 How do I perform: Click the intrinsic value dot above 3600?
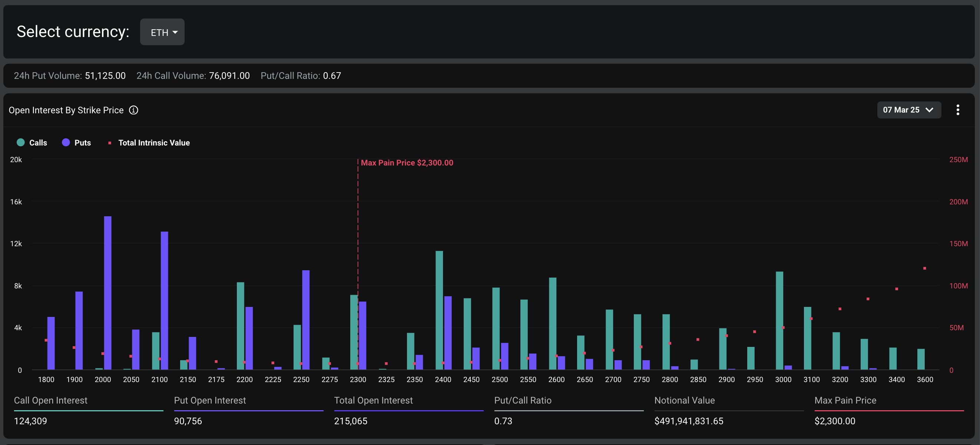coord(924,268)
